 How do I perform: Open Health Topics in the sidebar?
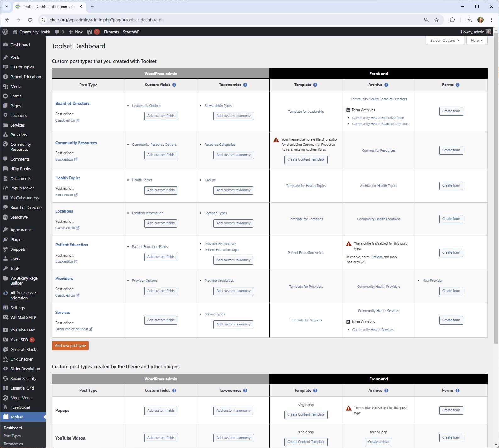tap(23, 67)
